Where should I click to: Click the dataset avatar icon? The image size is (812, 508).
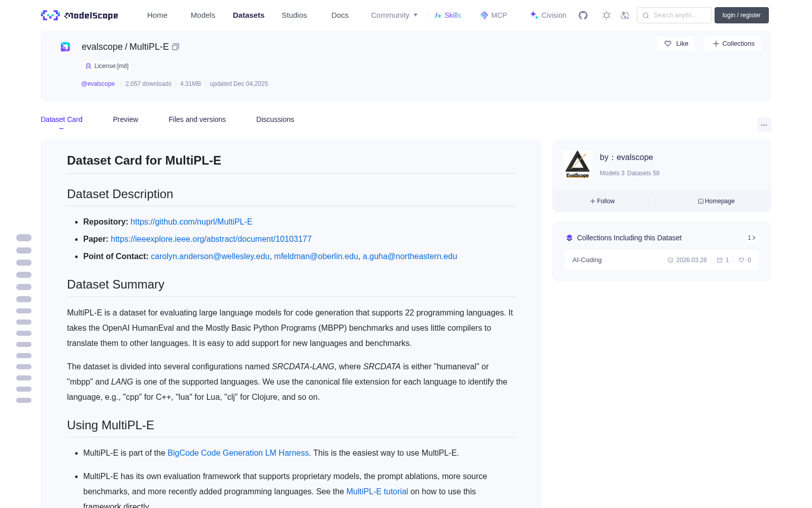click(x=65, y=47)
